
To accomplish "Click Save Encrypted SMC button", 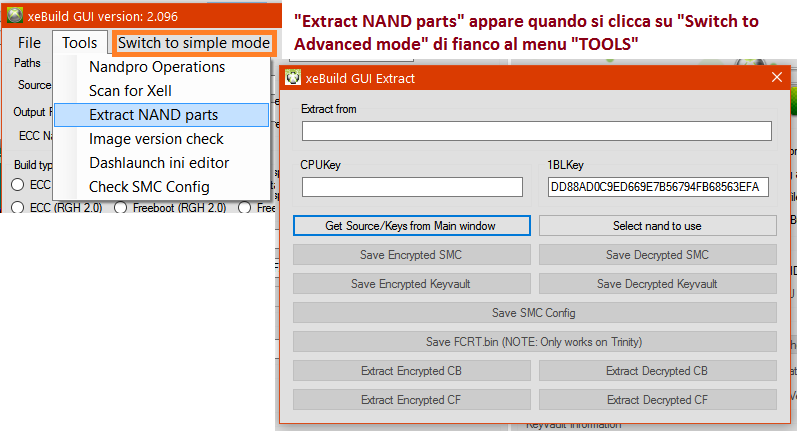I will coord(411,254).
